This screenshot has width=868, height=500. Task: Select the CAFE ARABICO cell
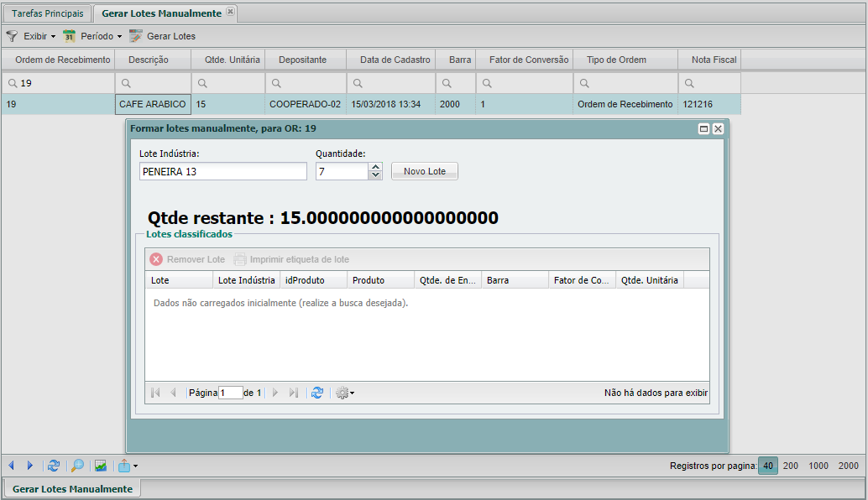click(153, 104)
